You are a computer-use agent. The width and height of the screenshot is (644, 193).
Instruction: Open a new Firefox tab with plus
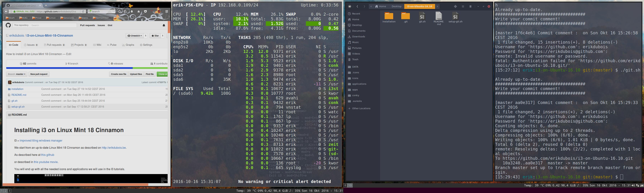tap(46, 5)
